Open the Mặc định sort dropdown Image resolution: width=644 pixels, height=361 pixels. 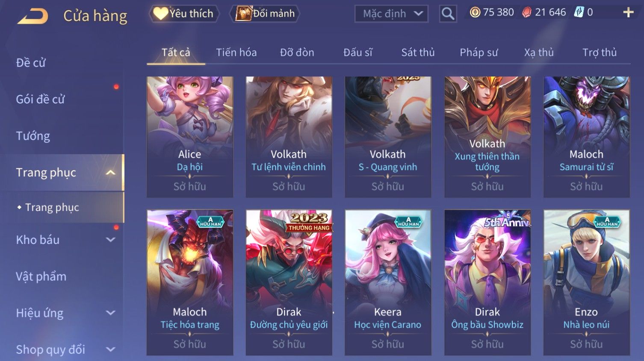point(391,14)
